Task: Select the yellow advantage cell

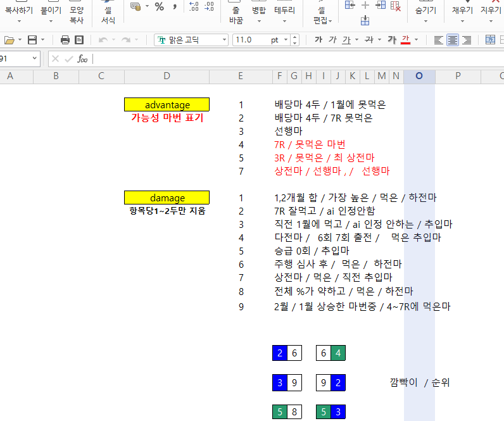Action: click(x=167, y=105)
